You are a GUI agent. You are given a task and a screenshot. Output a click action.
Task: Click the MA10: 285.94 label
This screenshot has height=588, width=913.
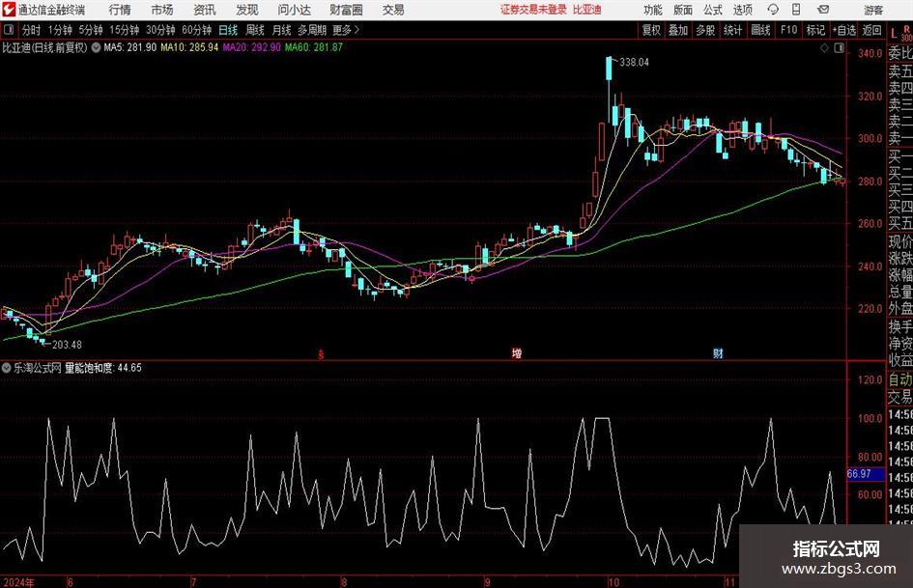tap(189, 47)
